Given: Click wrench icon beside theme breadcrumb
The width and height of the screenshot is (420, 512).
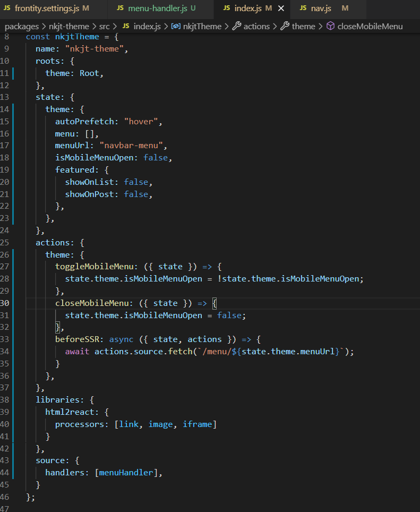Looking at the screenshot, I should point(285,26).
